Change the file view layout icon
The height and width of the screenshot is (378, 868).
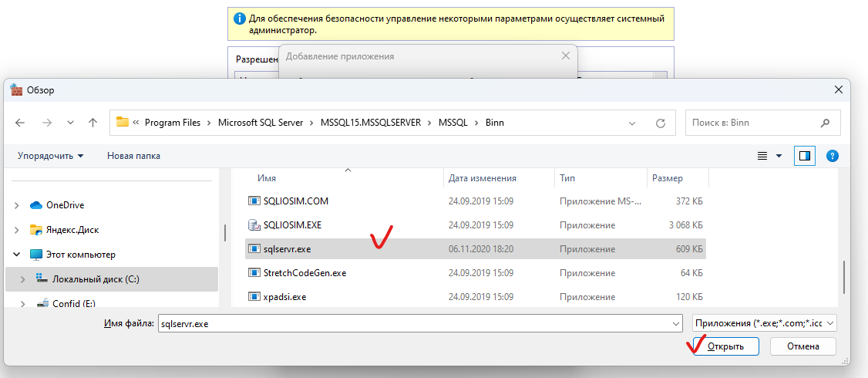coord(763,157)
